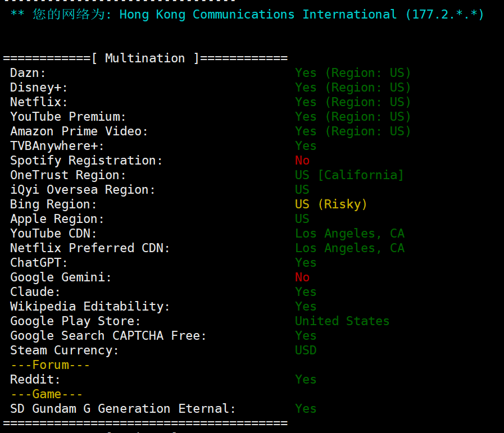Click the 'US [California]' value

[x=349, y=175]
